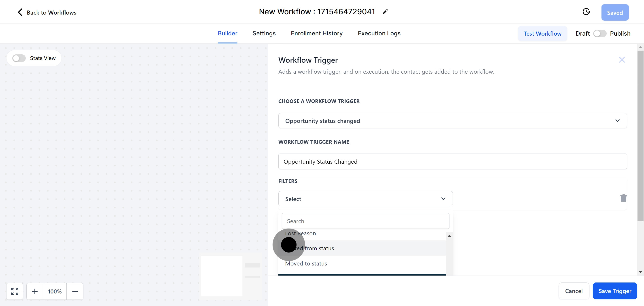Toggle the Stats View switch

pyautogui.click(x=19, y=58)
